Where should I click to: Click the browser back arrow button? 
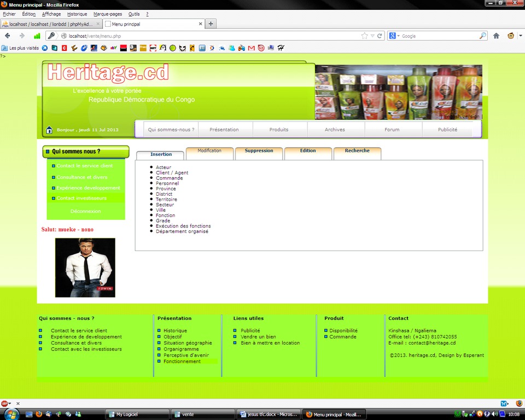(x=7, y=36)
